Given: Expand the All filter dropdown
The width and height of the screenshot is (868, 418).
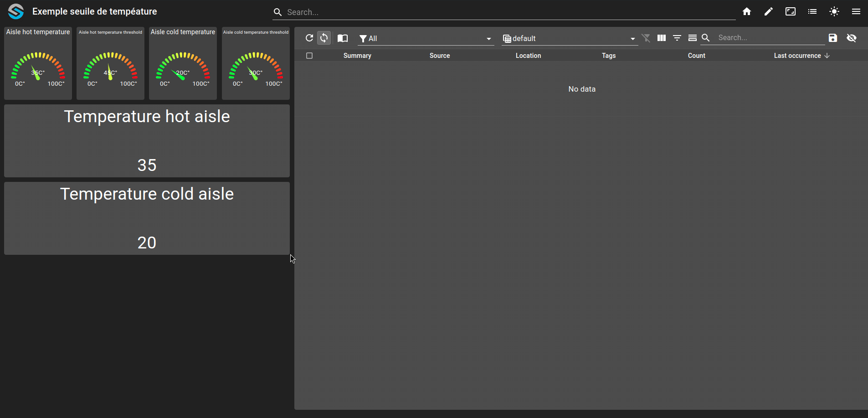Looking at the screenshot, I should (426, 38).
